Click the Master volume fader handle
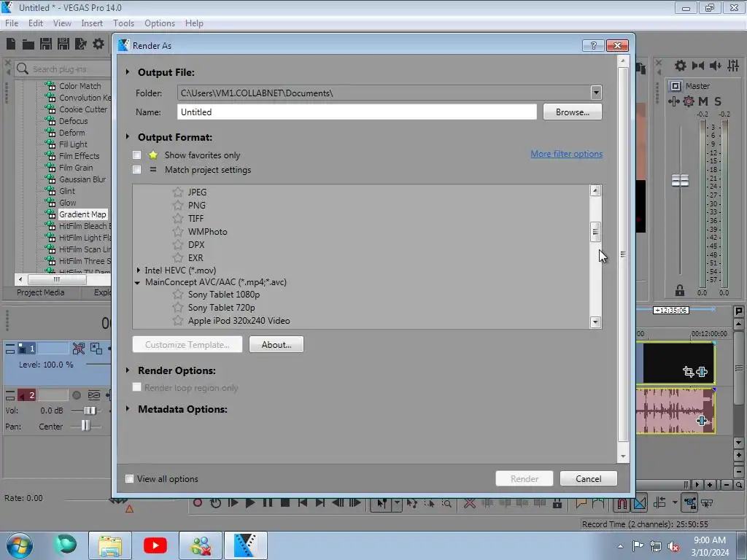This screenshot has width=747, height=560. [680, 181]
